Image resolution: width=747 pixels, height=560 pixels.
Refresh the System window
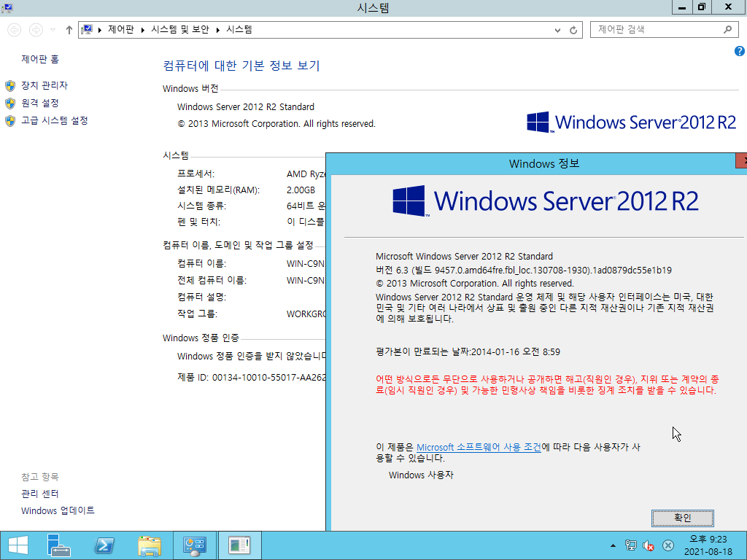(573, 30)
